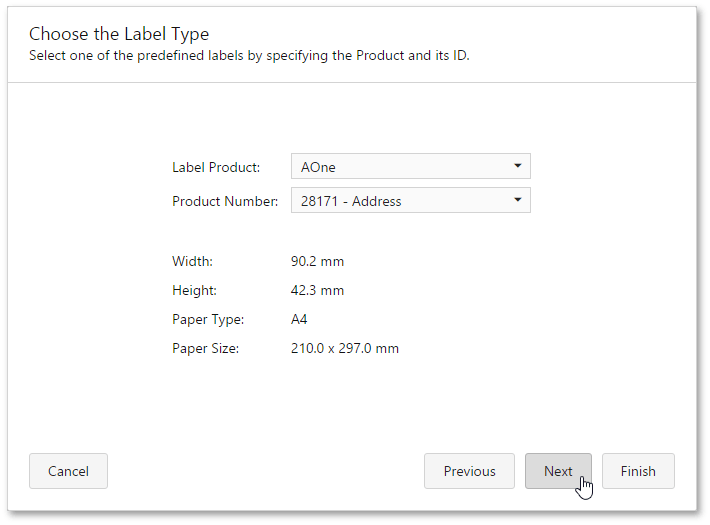Click the Paper Size: caption

206,348
